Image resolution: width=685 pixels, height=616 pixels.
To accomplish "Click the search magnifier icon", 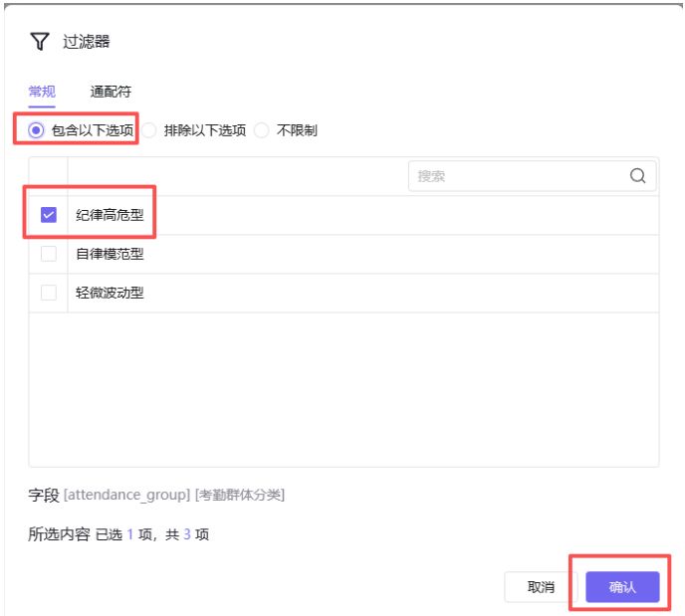I will (x=637, y=175).
